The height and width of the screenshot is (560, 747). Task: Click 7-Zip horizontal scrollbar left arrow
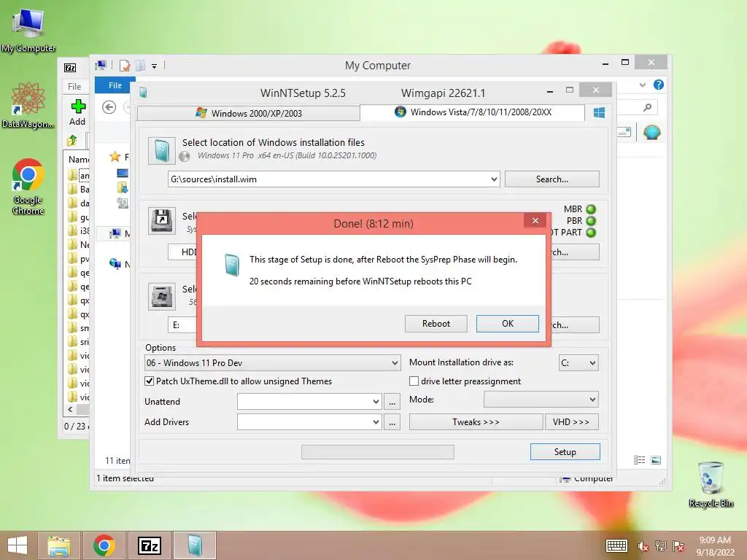point(70,410)
